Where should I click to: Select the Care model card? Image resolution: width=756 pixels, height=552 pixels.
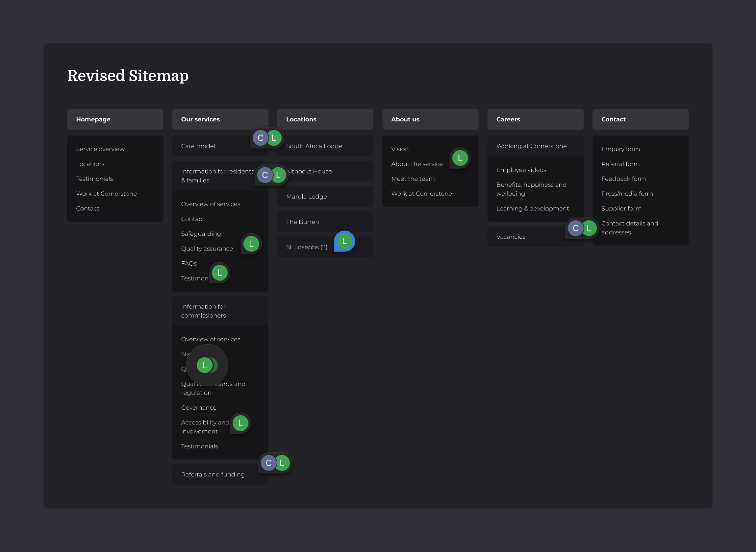coord(220,146)
